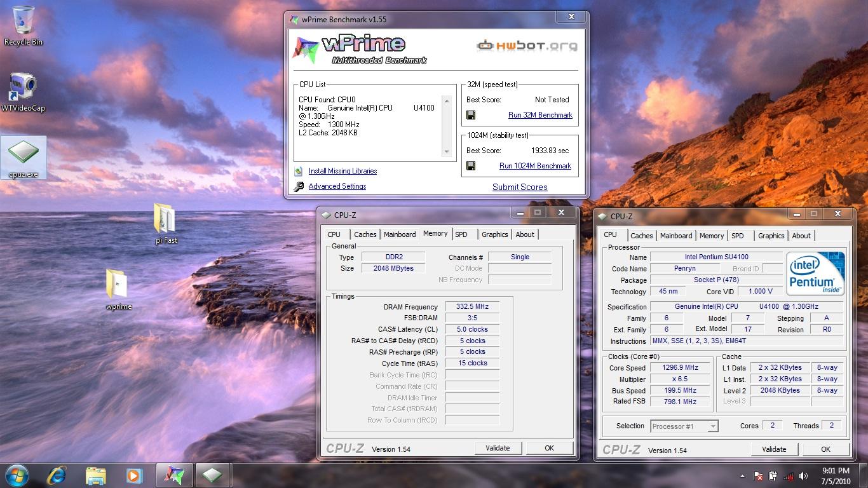Click the Size 2048 MBytes value
This screenshot has width=868, height=488.
(x=394, y=268)
